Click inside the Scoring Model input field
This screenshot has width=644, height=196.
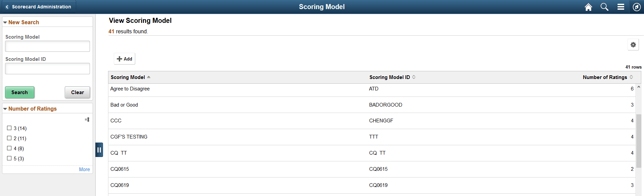pyautogui.click(x=47, y=46)
